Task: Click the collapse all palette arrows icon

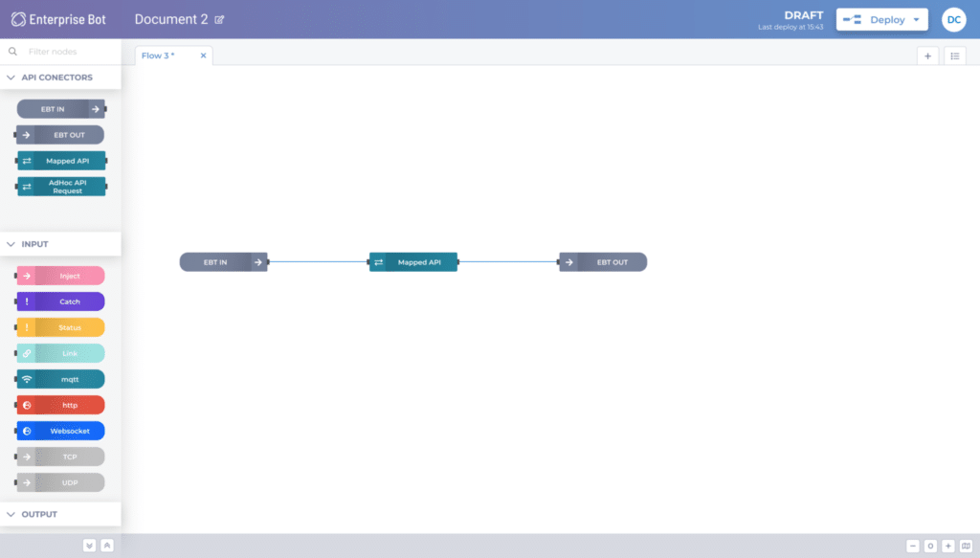Action: click(x=89, y=546)
